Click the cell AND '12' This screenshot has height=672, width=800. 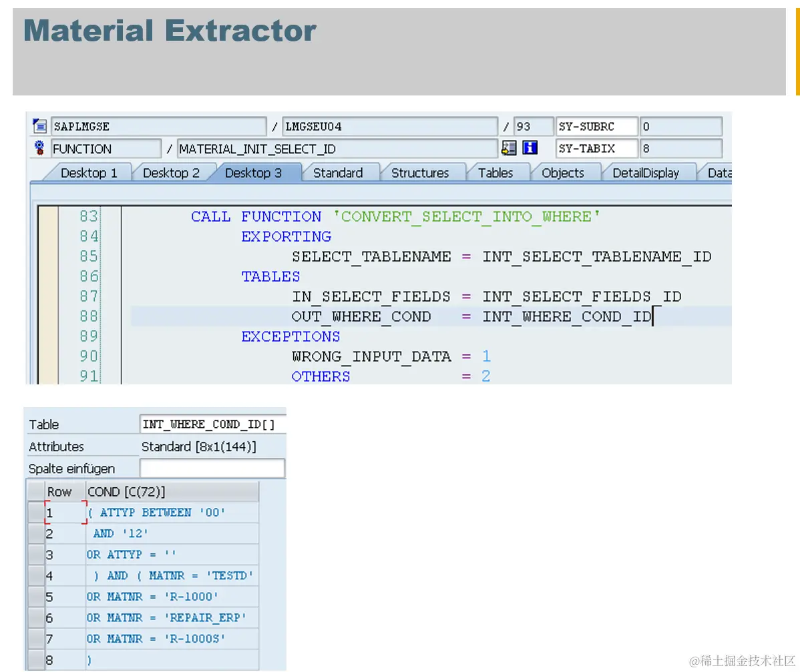click(172, 533)
